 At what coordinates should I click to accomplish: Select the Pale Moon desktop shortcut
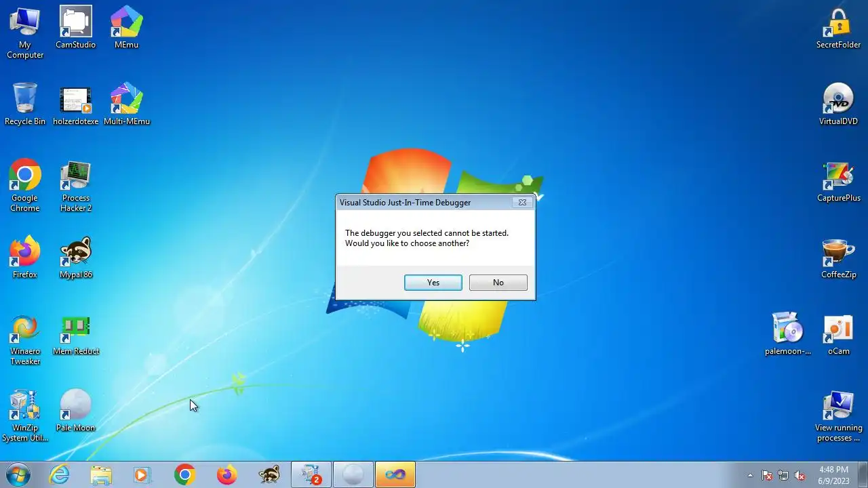tap(76, 411)
